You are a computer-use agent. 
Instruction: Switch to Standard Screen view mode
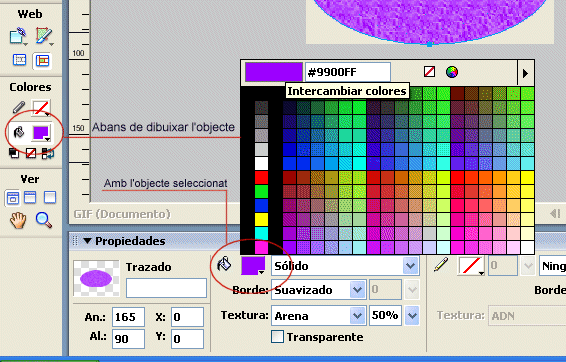pos(13,198)
